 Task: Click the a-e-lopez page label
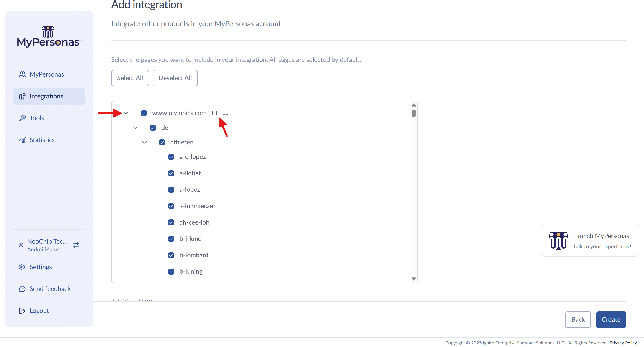click(x=193, y=157)
